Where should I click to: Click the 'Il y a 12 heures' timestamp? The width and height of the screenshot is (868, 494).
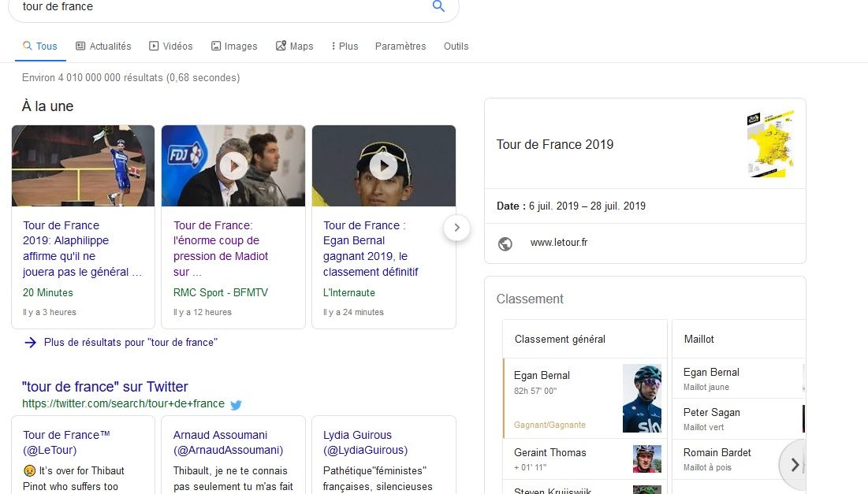click(202, 312)
